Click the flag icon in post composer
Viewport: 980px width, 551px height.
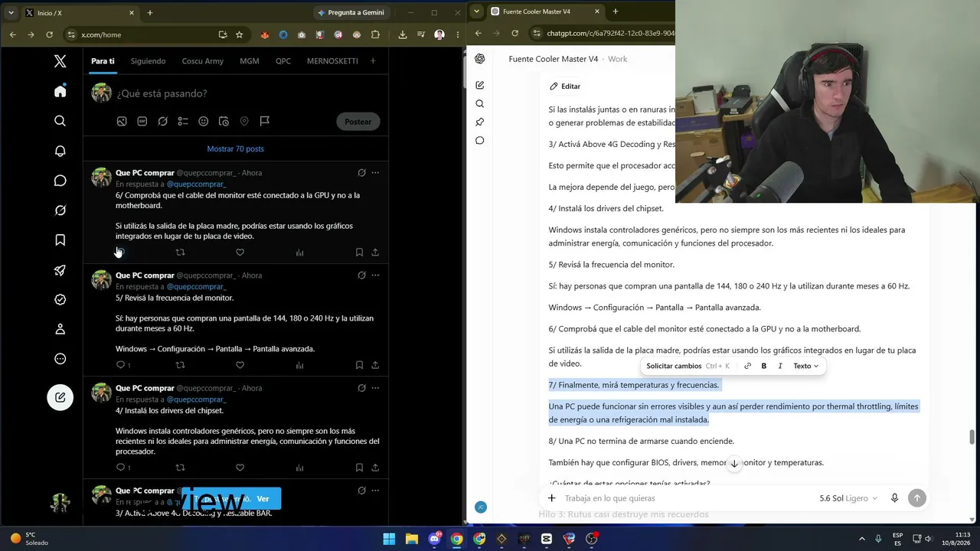pos(264,121)
